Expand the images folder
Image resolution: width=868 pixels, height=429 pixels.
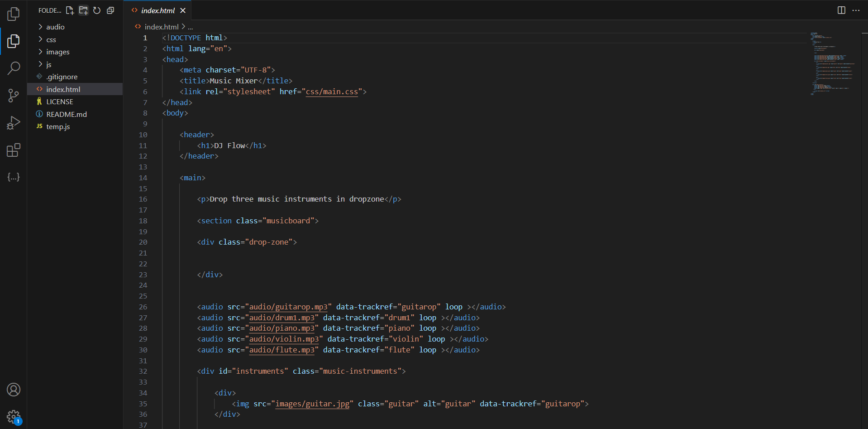pos(75,52)
